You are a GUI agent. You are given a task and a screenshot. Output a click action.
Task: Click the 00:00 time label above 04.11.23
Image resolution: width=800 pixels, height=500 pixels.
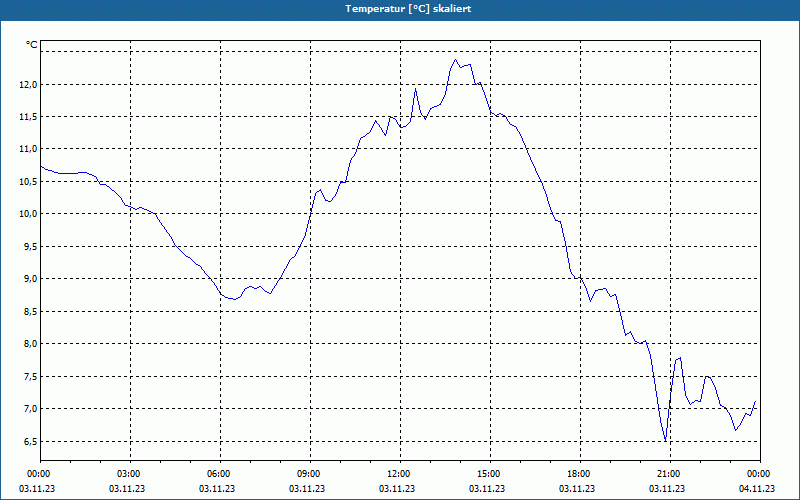pyautogui.click(x=758, y=474)
